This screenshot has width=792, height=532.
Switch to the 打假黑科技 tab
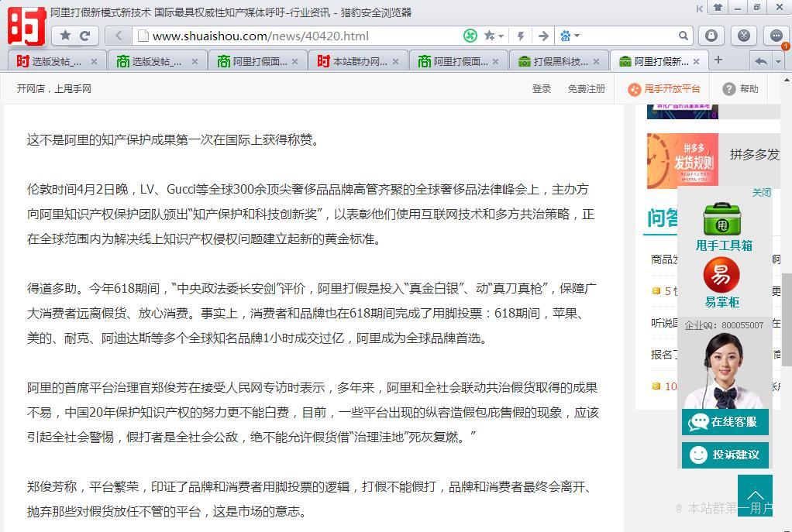(560, 62)
